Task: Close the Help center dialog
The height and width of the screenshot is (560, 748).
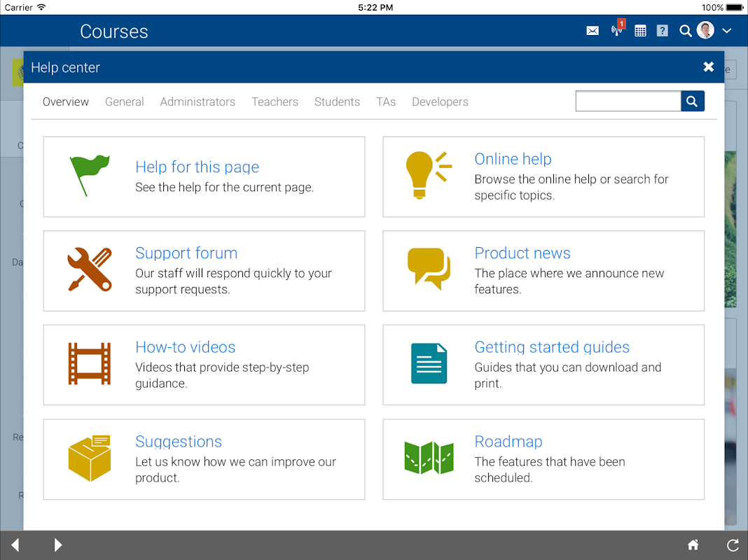Action: 708,67
